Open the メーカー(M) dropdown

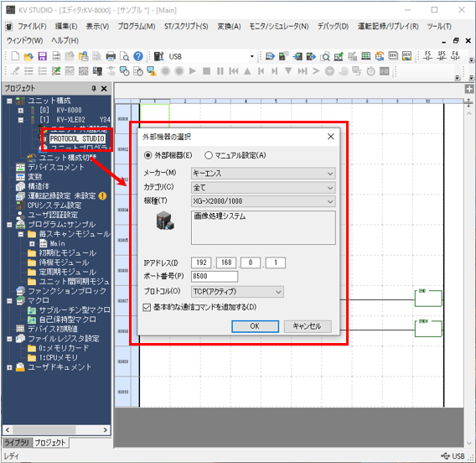pos(263,174)
